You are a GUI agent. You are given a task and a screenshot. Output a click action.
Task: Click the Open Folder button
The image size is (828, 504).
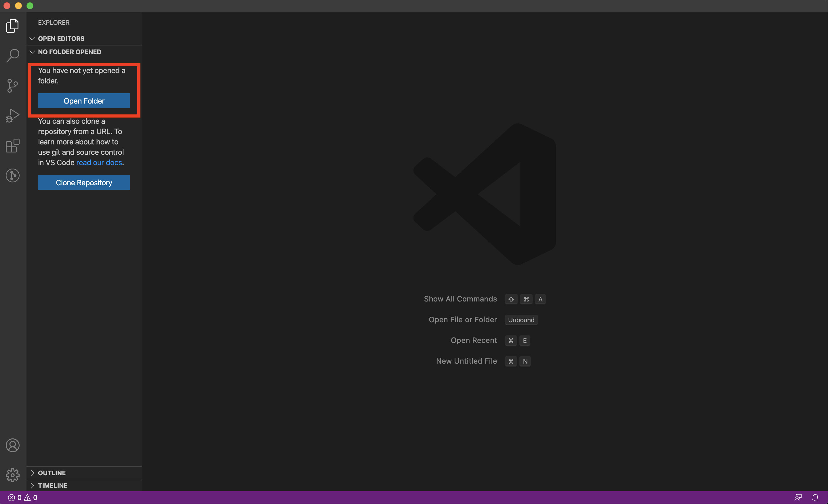coord(84,101)
